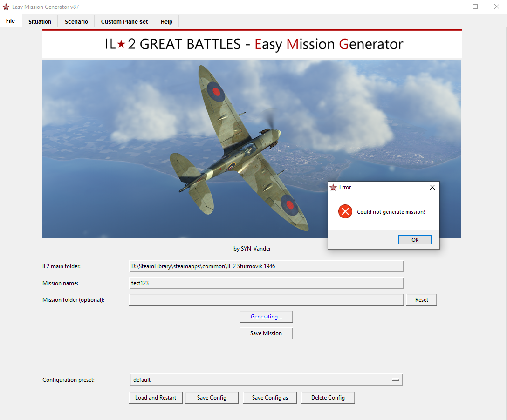Close the Error dialog with its X
The width and height of the screenshot is (507, 420).
click(432, 187)
